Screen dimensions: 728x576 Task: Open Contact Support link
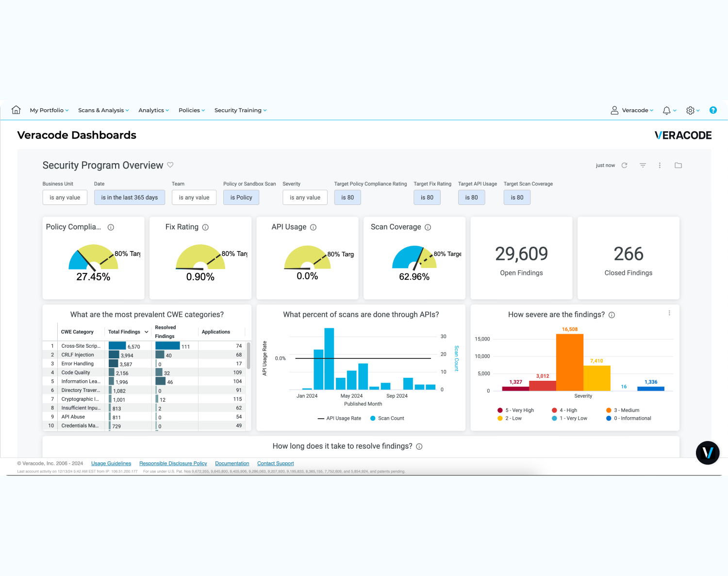point(276,463)
